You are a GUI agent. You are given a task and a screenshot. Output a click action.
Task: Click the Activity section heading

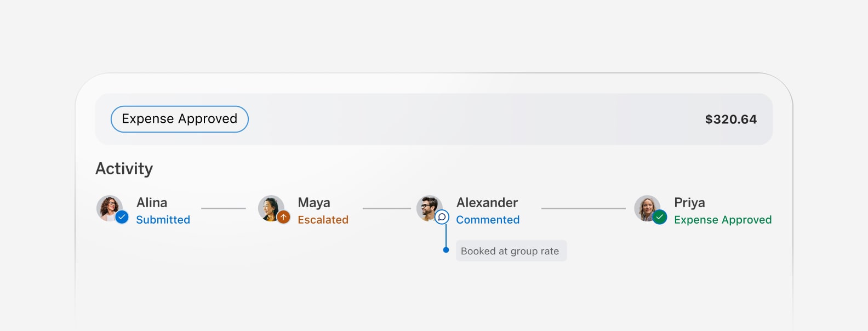click(124, 169)
